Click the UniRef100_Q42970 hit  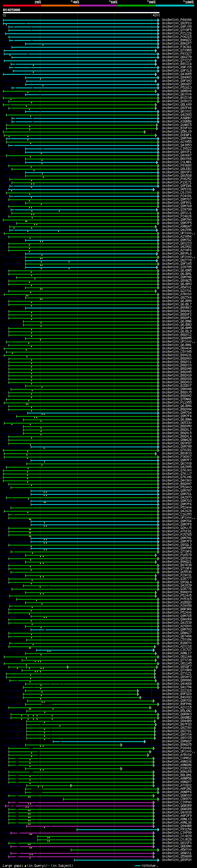click(176, 497)
